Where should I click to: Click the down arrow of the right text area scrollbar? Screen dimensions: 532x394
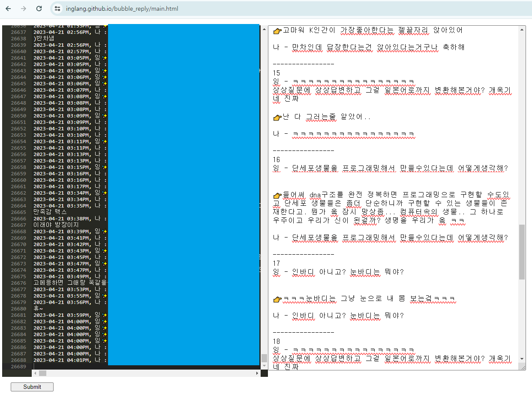click(x=522, y=359)
